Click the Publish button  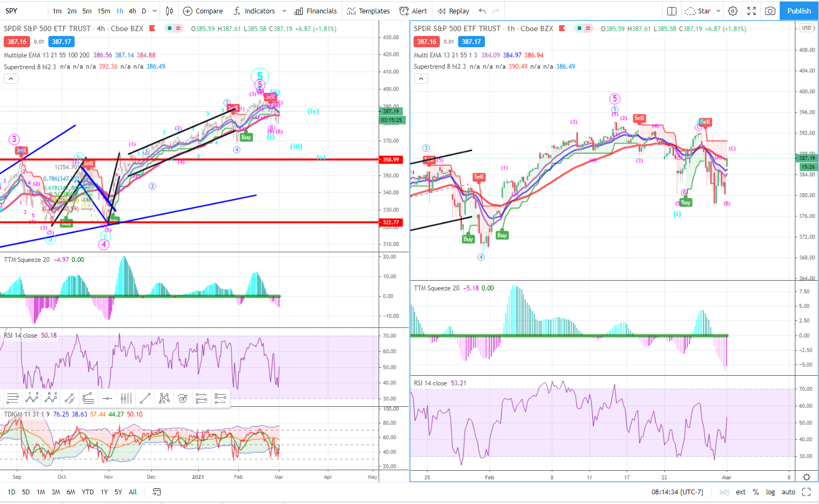click(799, 11)
